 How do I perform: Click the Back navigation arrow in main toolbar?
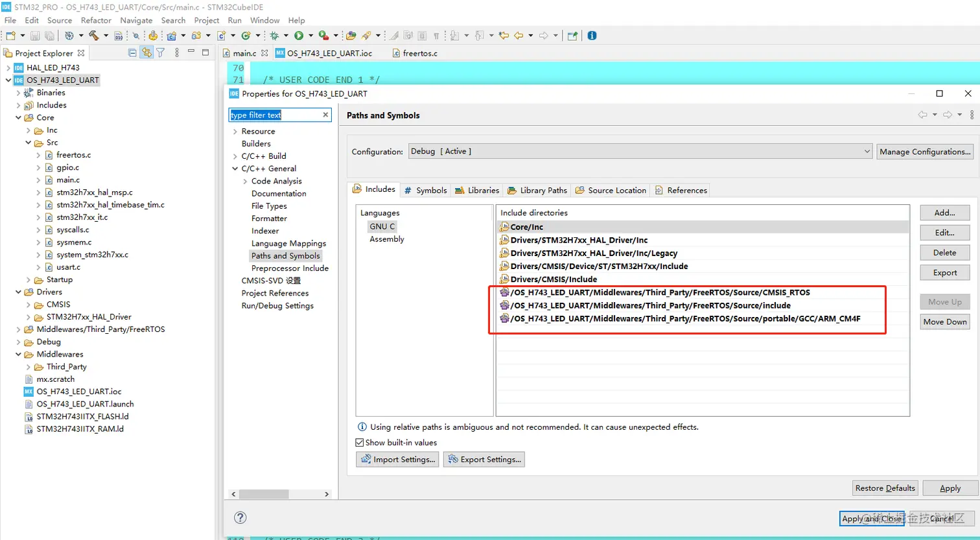(x=519, y=36)
